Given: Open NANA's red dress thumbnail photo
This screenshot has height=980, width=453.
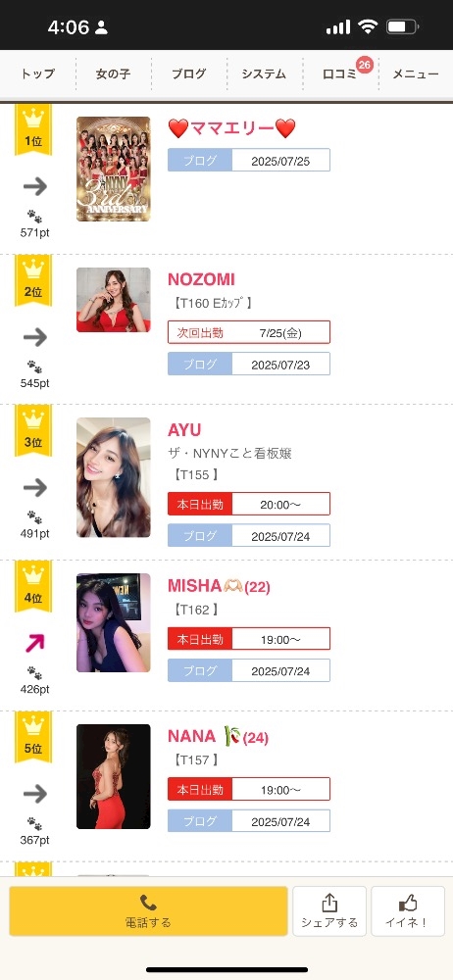Looking at the screenshot, I should click(x=114, y=776).
